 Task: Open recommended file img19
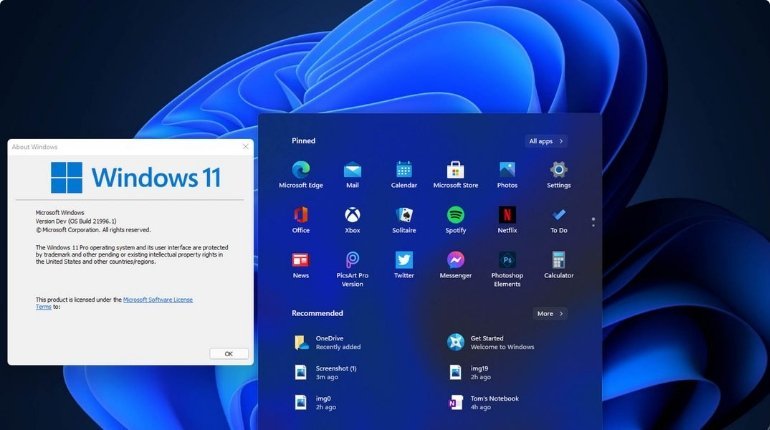coord(468,373)
